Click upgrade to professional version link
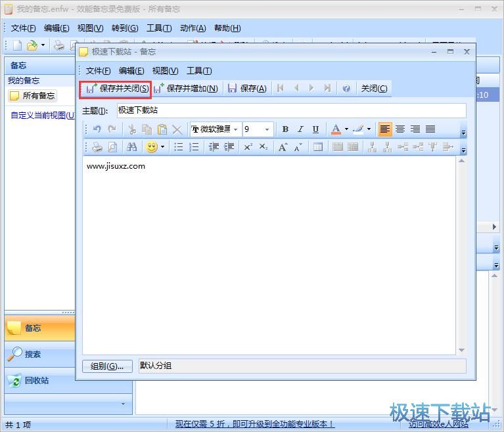This screenshot has width=504, height=432. click(255, 424)
